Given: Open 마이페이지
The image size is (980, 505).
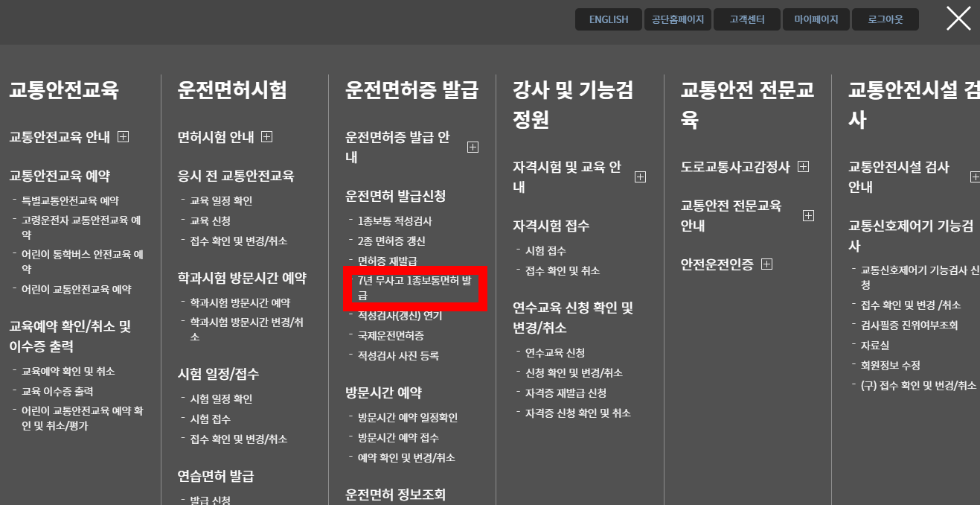Looking at the screenshot, I should coord(816,19).
